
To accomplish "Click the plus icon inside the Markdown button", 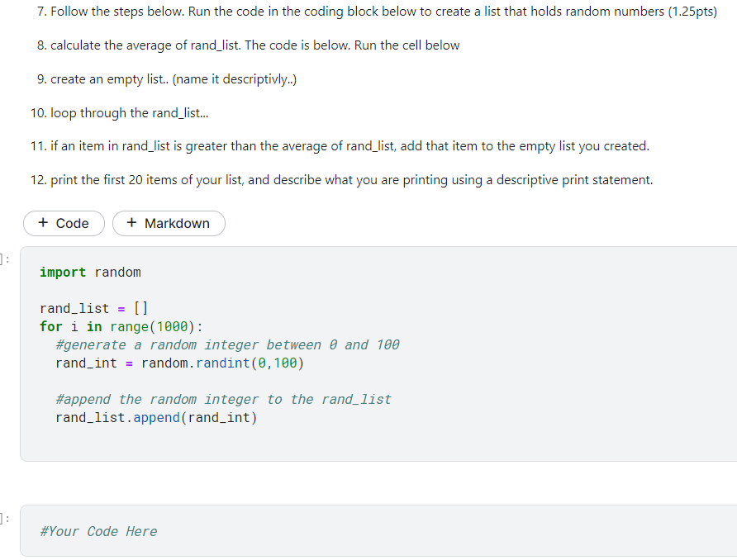I will [x=132, y=223].
